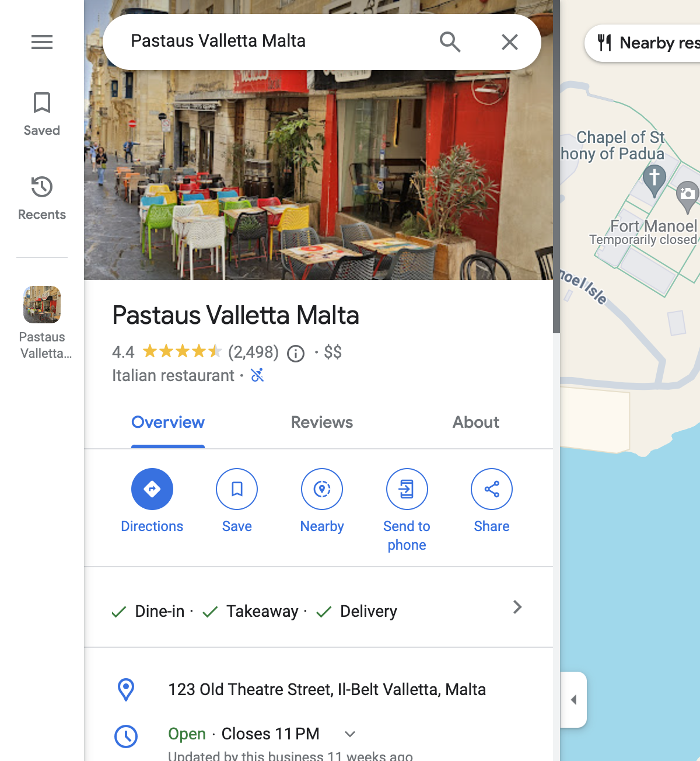The image size is (700, 761).
Task: Click the Fort Manoel camera map pin
Action: [x=687, y=197]
